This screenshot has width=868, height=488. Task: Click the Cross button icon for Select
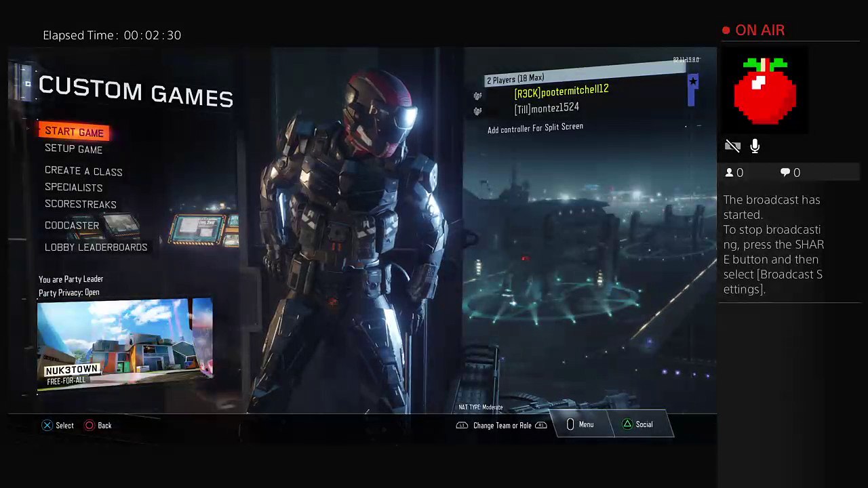pos(47,426)
